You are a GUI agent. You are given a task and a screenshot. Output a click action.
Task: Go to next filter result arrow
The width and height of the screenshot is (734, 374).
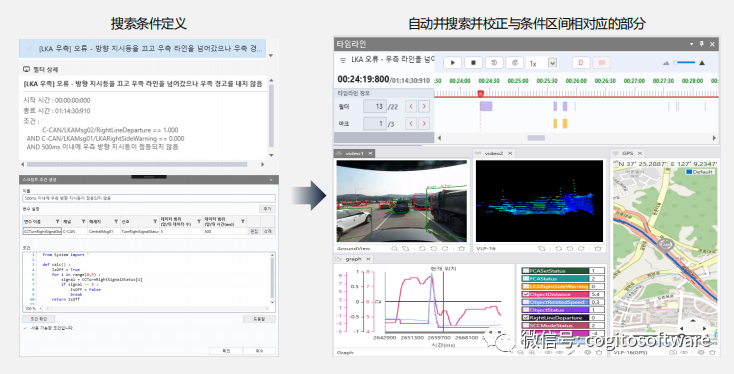424,106
